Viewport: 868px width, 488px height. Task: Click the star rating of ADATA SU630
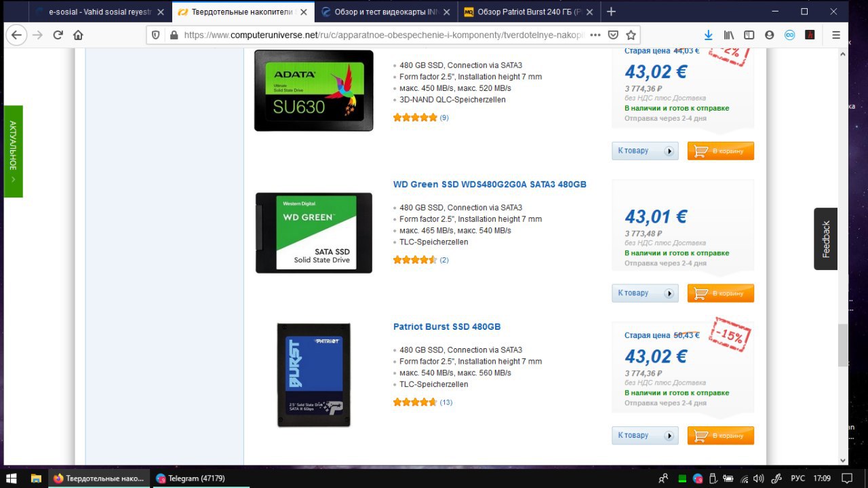415,117
